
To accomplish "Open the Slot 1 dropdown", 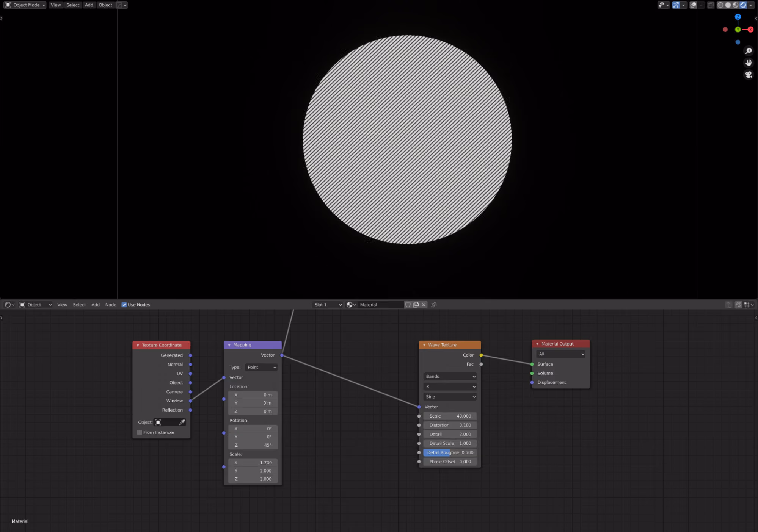I will (328, 305).
